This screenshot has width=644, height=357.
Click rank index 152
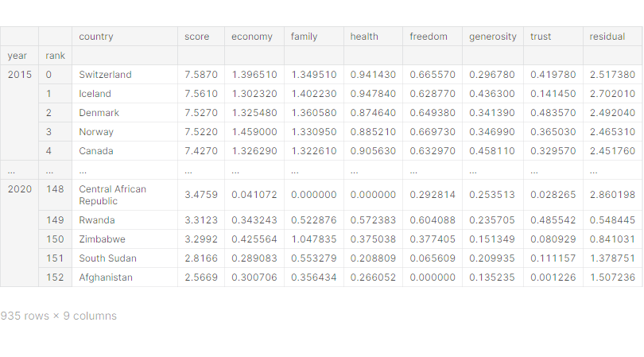coord(55,277)
